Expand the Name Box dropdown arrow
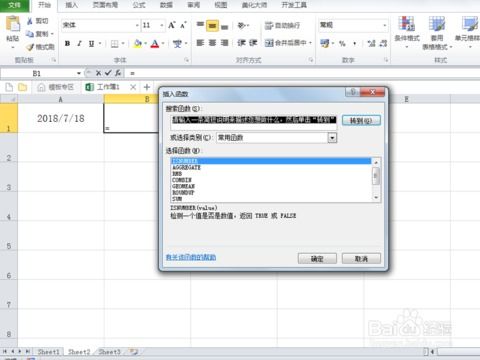Screen dimensions: 480x360 pos(79,73)
